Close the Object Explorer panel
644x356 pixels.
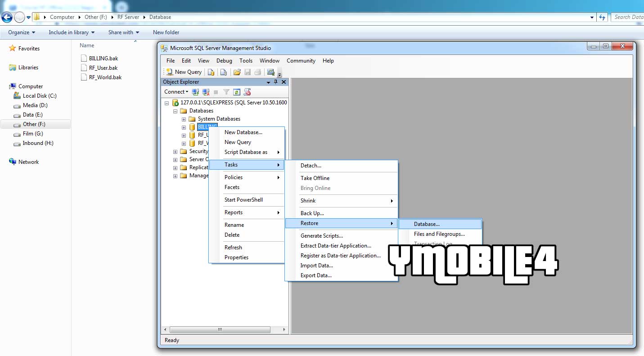(284, 82)
